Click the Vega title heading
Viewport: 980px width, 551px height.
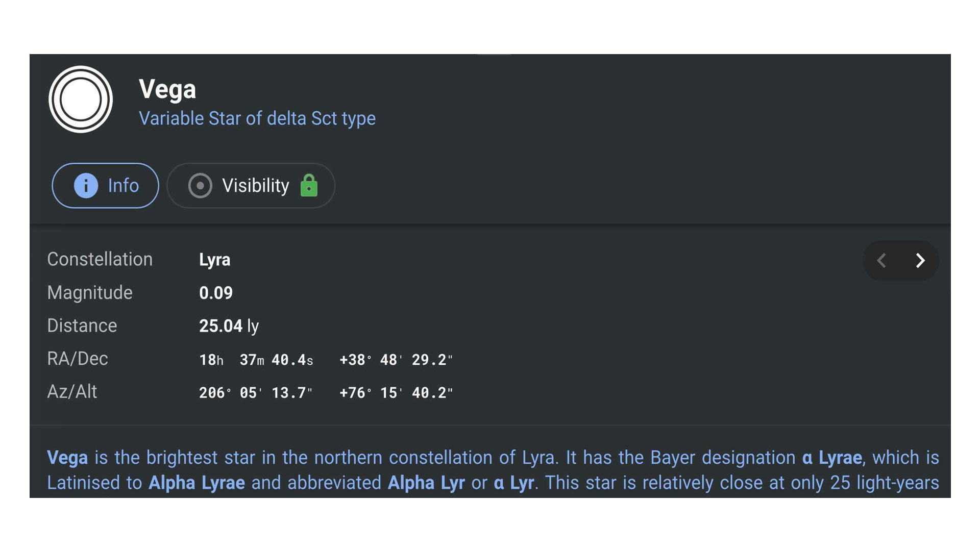click(x=167, y=89)
